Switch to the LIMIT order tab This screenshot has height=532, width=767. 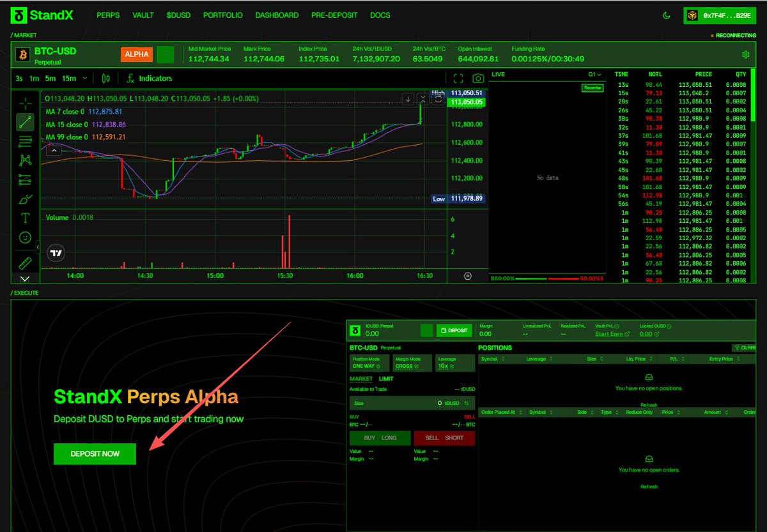click(x=386, y=379)
